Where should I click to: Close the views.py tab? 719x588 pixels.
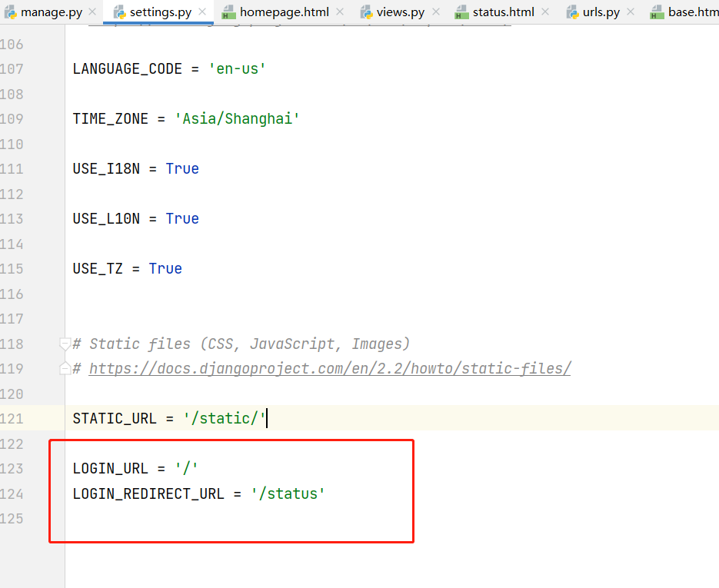click(x=436, y=12)
